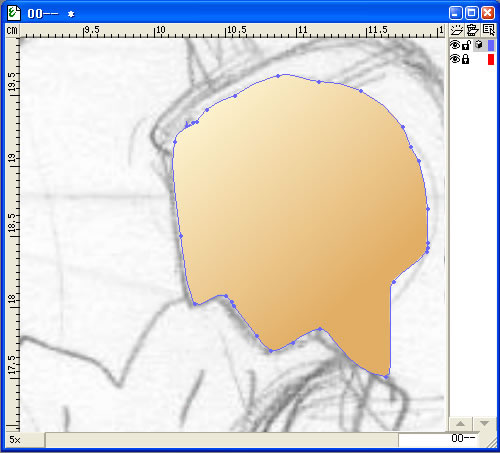
Task: Click the red layer color swatch
Action: point(491,59)
